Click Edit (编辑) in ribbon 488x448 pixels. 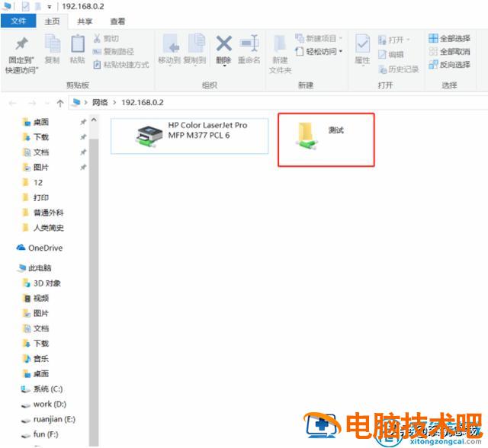click(x=391, y=55)
